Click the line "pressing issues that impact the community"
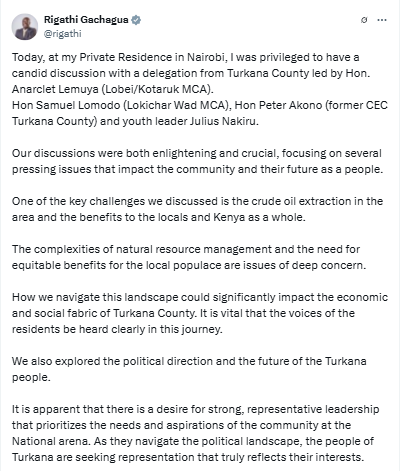The image size is (408, 471). [197, 169]
